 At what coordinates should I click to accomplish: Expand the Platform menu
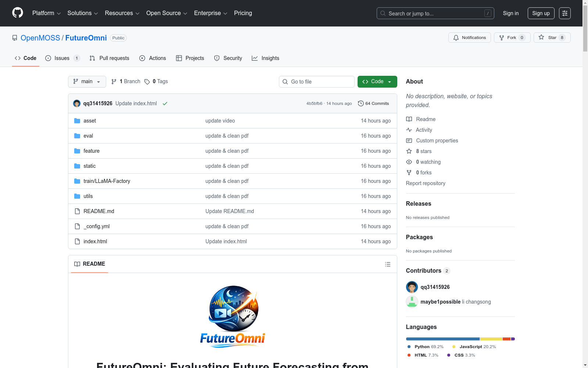[47, 13]
